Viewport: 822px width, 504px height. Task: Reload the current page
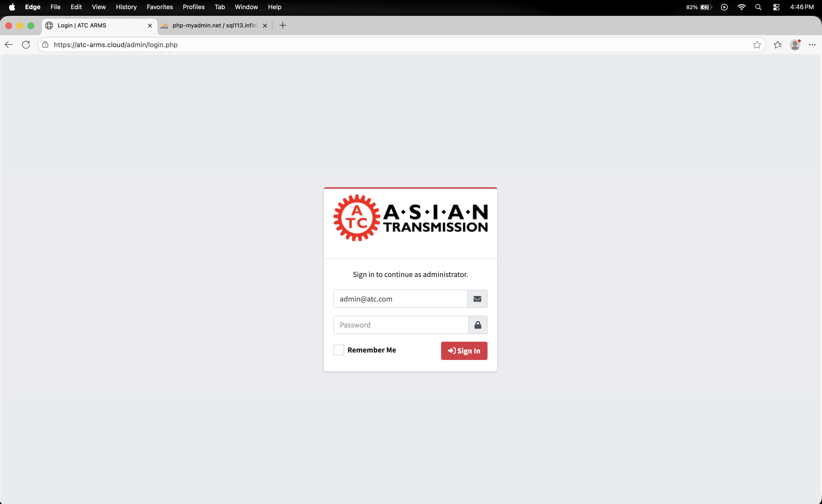(26, 45)
